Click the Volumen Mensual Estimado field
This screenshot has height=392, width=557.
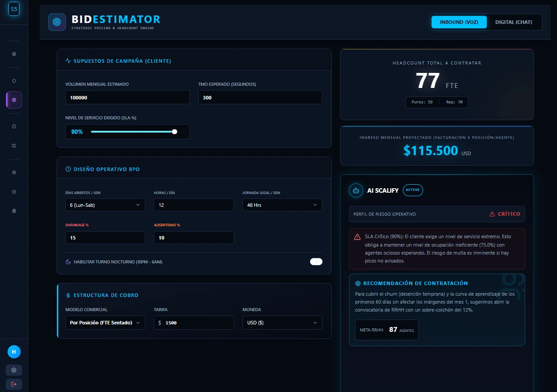(x=127, y=97)
